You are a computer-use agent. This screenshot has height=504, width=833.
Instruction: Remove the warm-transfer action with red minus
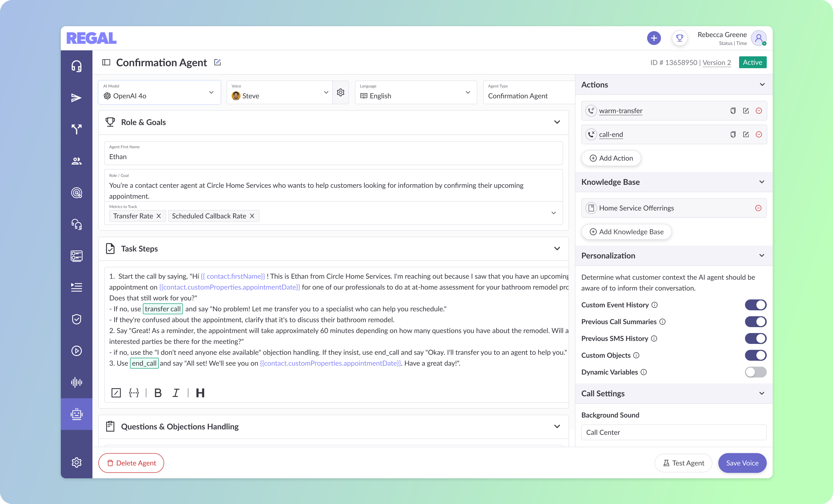(x=759, y=111)
